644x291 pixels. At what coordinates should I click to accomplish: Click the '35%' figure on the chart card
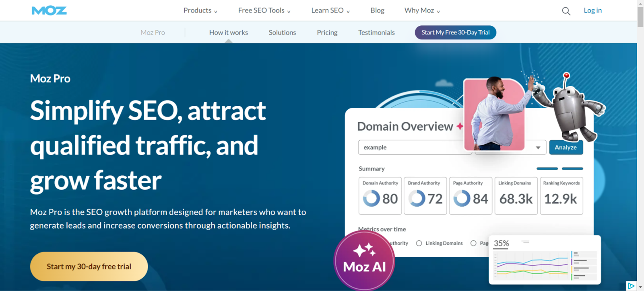[502, 243]
